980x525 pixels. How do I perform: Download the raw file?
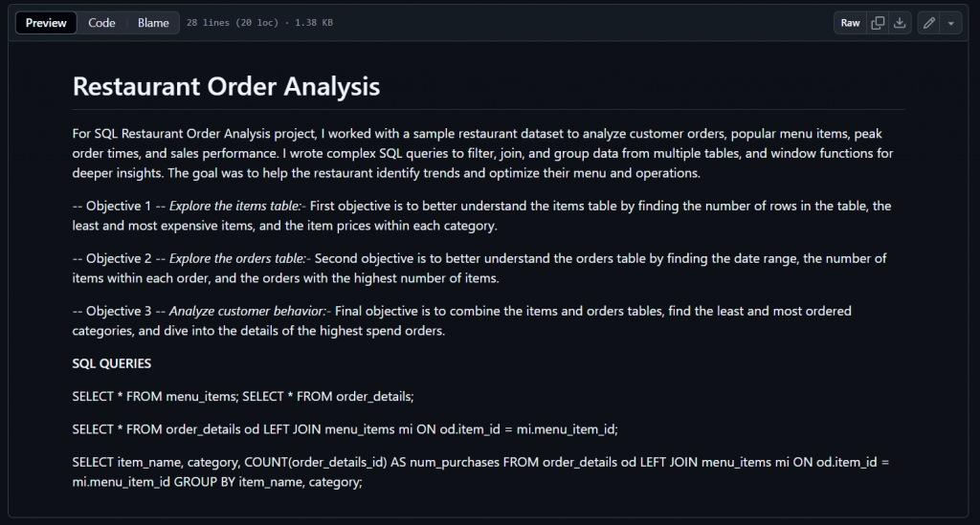click(900, 23)
